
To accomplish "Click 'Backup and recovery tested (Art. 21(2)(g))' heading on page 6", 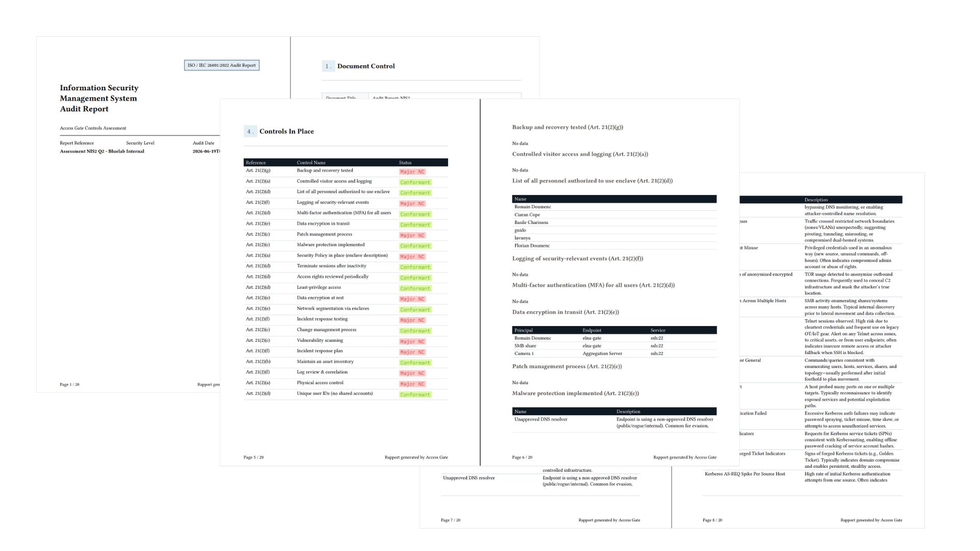I will point(568,128).
